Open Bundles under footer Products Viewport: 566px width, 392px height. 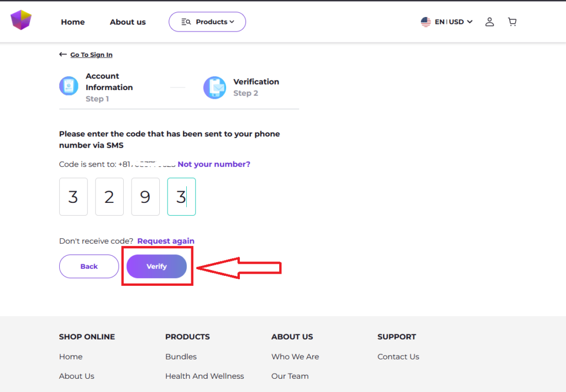click(x=181, y=357)
